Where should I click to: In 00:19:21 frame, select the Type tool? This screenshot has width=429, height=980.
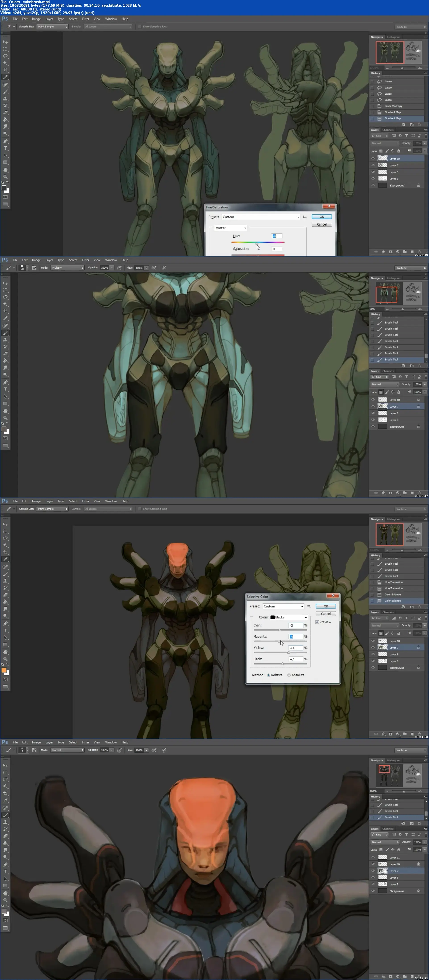pyautogui.click(x=5, y=872)
